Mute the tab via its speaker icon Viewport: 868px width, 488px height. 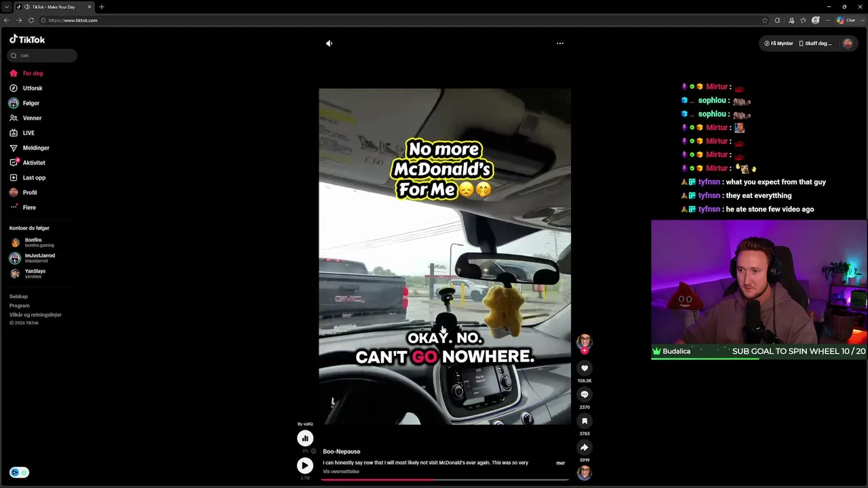26,7
